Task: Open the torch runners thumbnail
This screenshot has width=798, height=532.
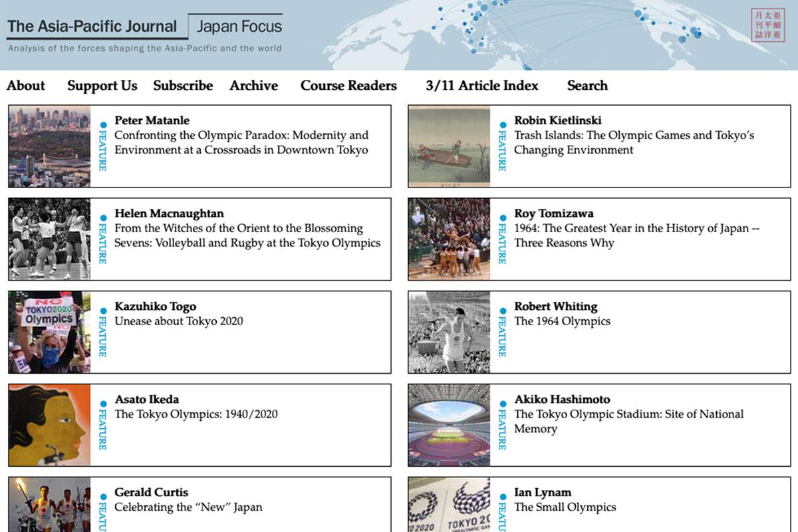Action: tap(50, 505)
